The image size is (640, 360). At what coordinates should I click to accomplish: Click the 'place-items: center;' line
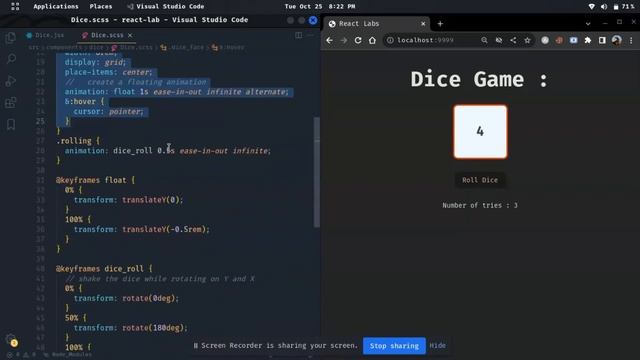pyautogui.click(x=108, y=72)
